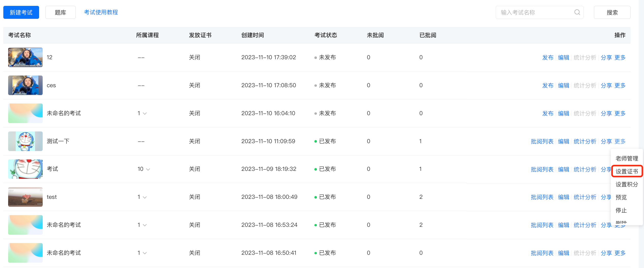This screenshot has width=644, height=268.
Task: Choose 老师管理 from the more menu
Action: (x=627, y=158)
